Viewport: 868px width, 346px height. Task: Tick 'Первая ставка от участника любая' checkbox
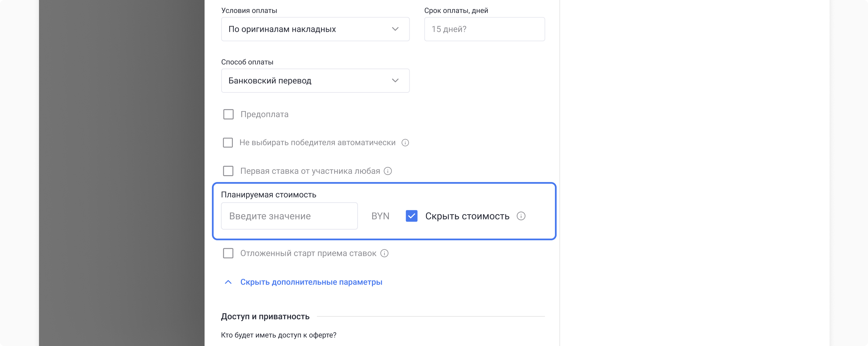228,171
